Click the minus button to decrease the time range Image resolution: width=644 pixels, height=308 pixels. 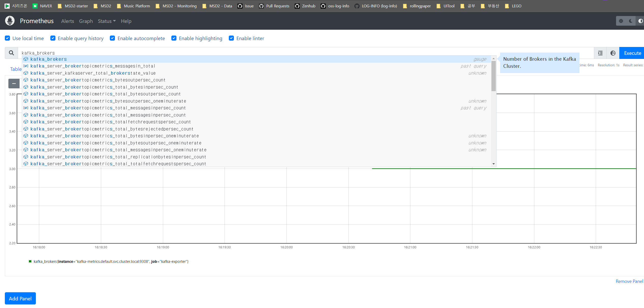[x=14, y=84]
